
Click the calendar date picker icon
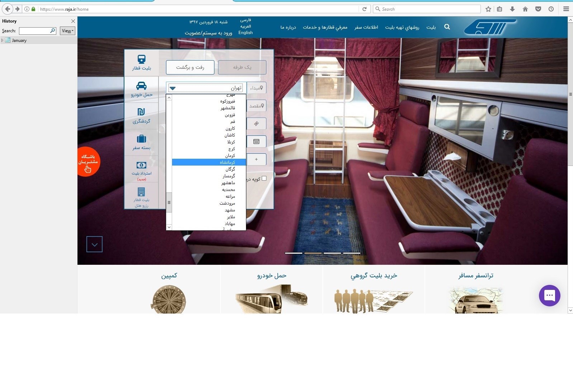(256, 142)
